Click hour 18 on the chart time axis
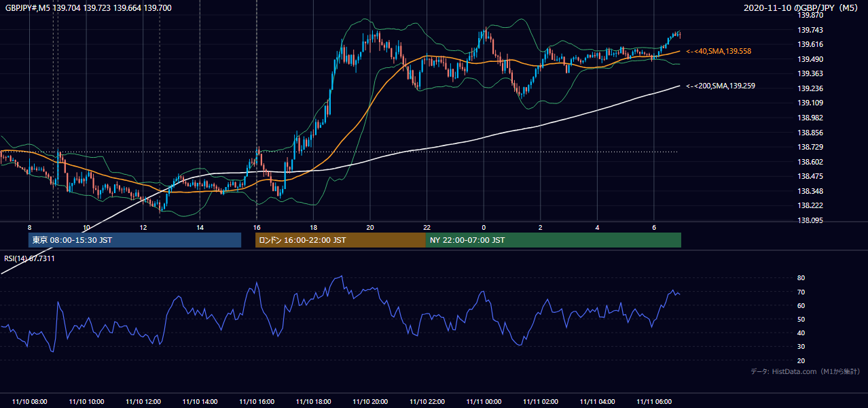 point(313,226)
